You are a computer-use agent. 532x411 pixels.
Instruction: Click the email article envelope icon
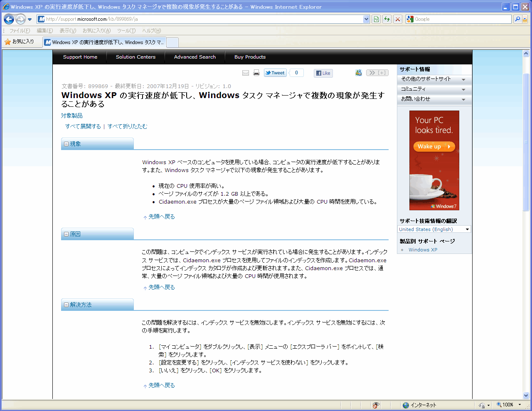tap(246, 73)
